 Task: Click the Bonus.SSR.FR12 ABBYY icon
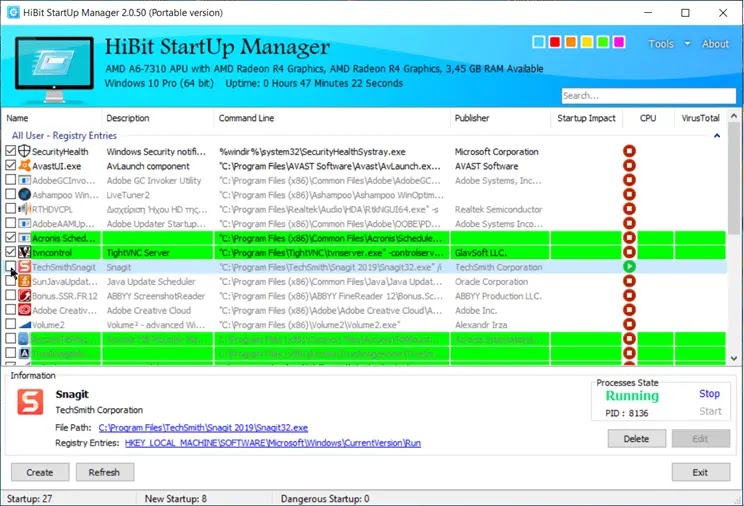(x=24, y=296)
